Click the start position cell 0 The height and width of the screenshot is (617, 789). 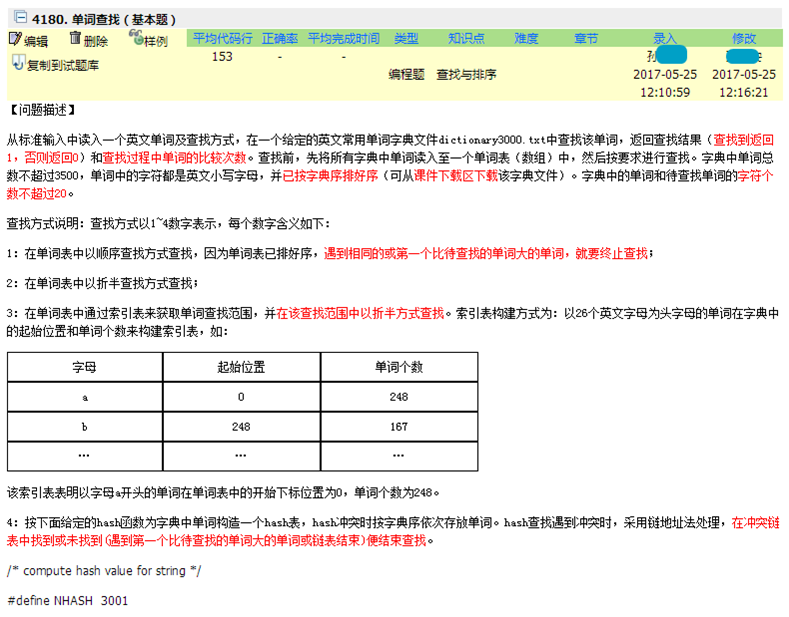pyautogui.click(x=241, y=397)
